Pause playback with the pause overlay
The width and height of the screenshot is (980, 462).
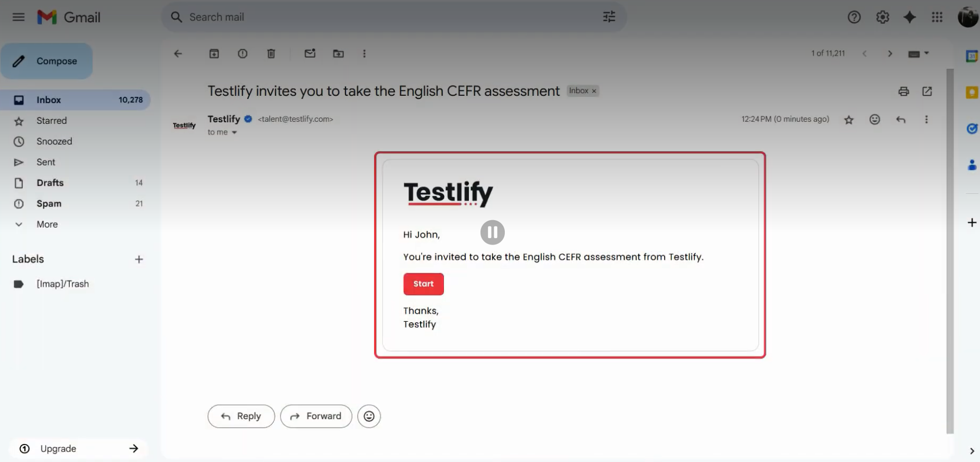[x=493, y=232]
